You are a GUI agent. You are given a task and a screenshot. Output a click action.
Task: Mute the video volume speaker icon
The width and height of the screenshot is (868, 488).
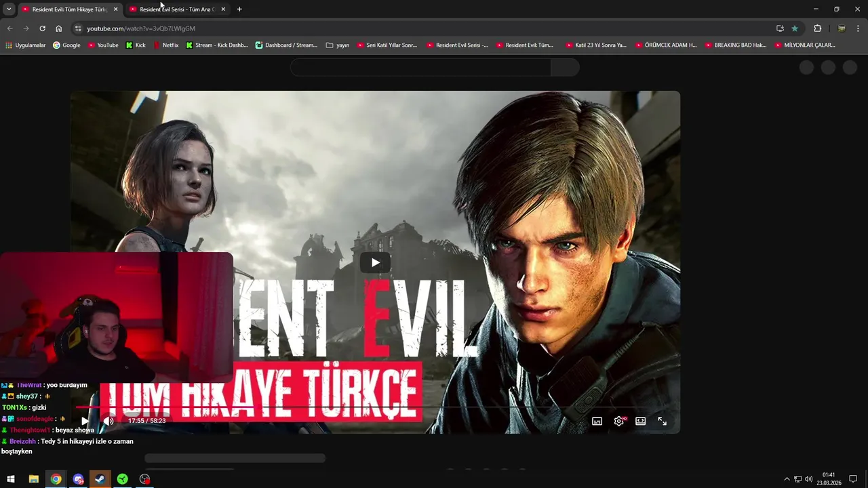click(x=108, y=421)
